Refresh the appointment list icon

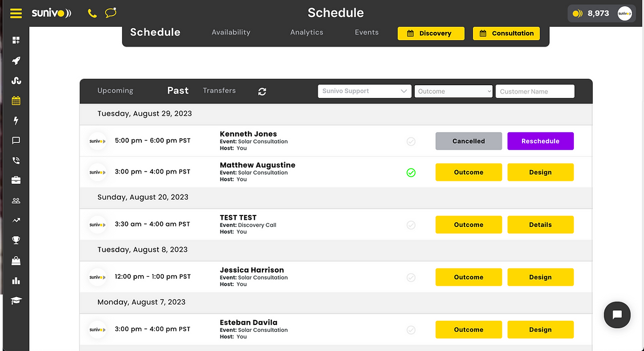(262, 92)
